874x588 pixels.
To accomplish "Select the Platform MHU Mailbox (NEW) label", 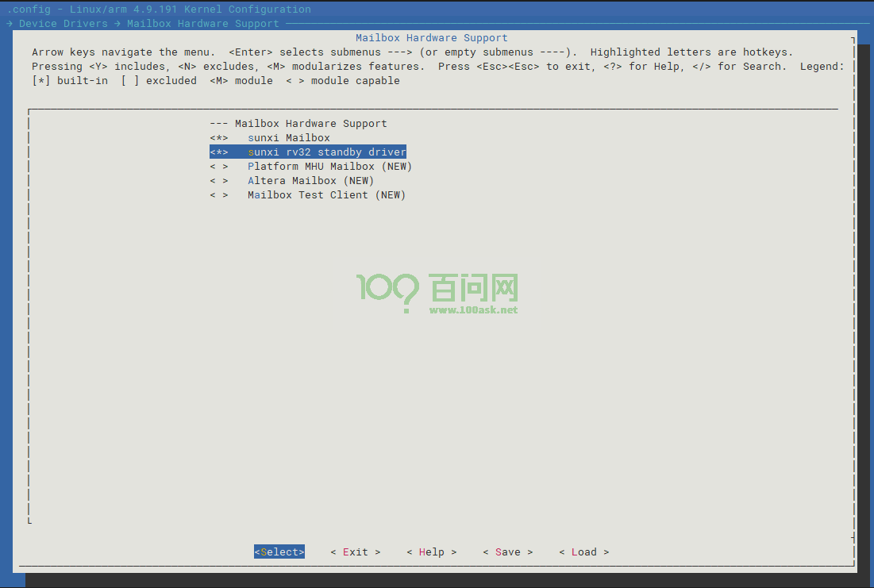I will tap(329, 167).
